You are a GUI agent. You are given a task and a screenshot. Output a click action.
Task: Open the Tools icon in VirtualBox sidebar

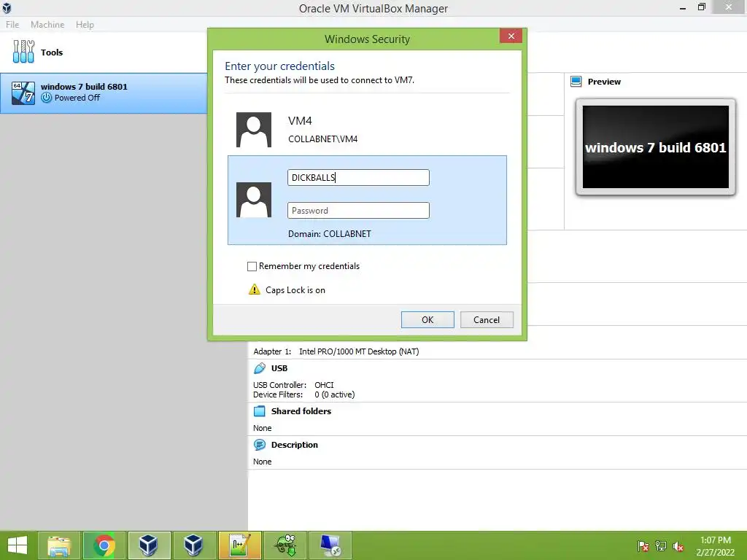coord(23,52)
